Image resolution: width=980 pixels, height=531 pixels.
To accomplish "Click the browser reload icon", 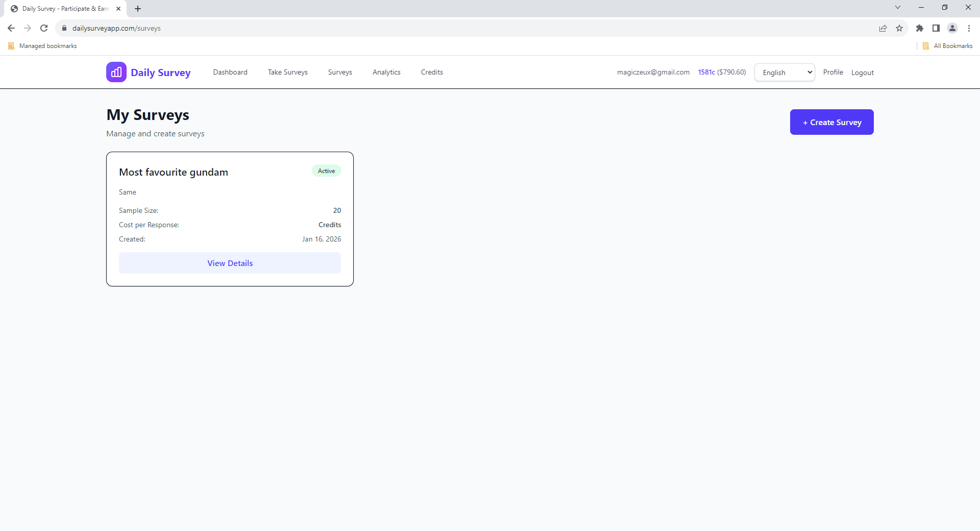I will 44,28.
